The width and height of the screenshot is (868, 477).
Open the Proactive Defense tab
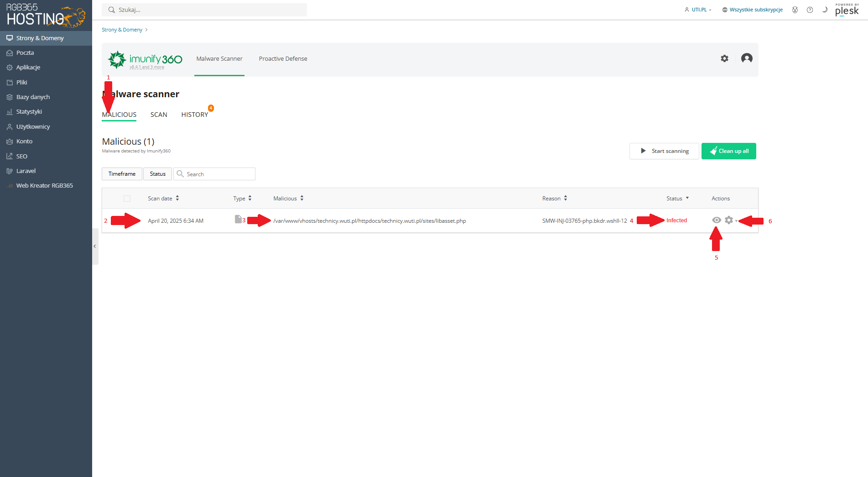(x=283, y=59)
